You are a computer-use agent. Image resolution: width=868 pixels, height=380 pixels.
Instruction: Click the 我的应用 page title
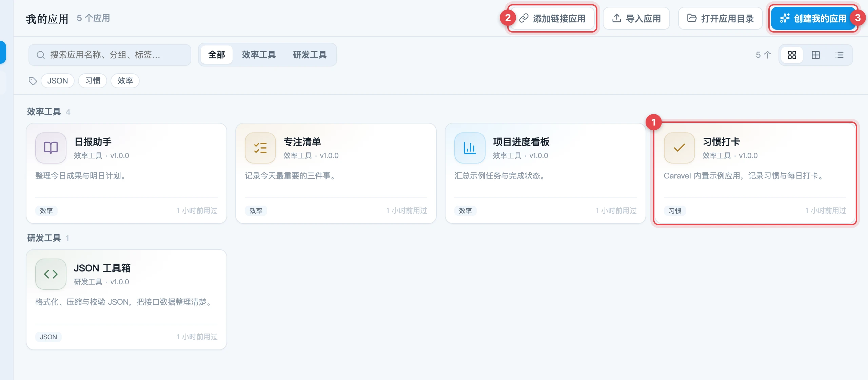47,19
